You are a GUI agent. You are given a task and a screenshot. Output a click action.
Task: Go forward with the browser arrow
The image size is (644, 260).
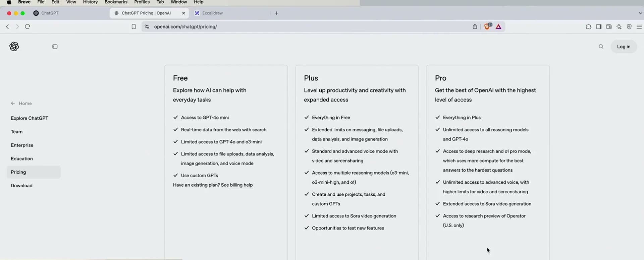[17, 26]
